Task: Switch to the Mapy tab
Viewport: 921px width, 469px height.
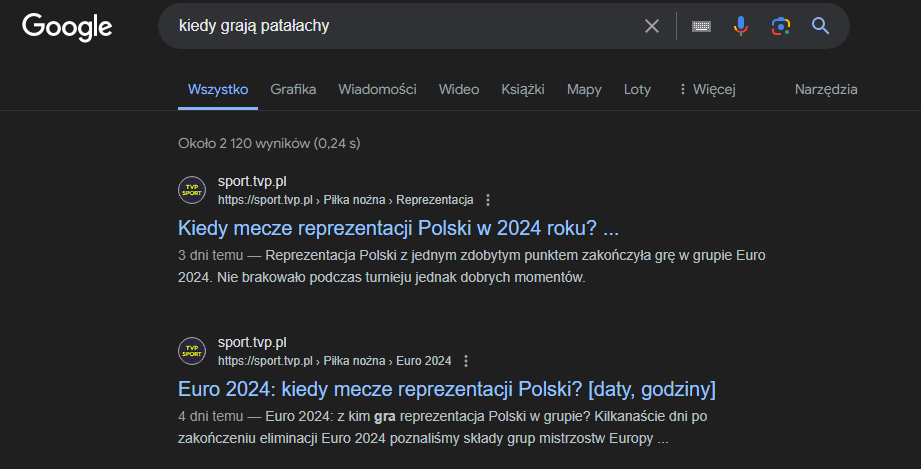Action: 584,89
